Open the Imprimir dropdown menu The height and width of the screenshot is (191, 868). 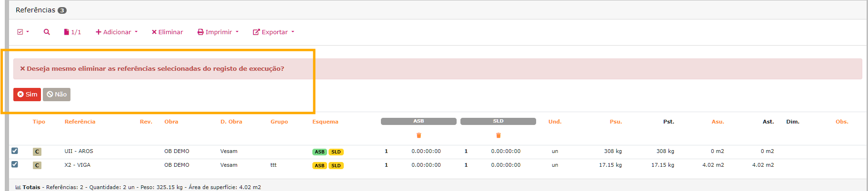pyautogui.click(x=218, y=32)
